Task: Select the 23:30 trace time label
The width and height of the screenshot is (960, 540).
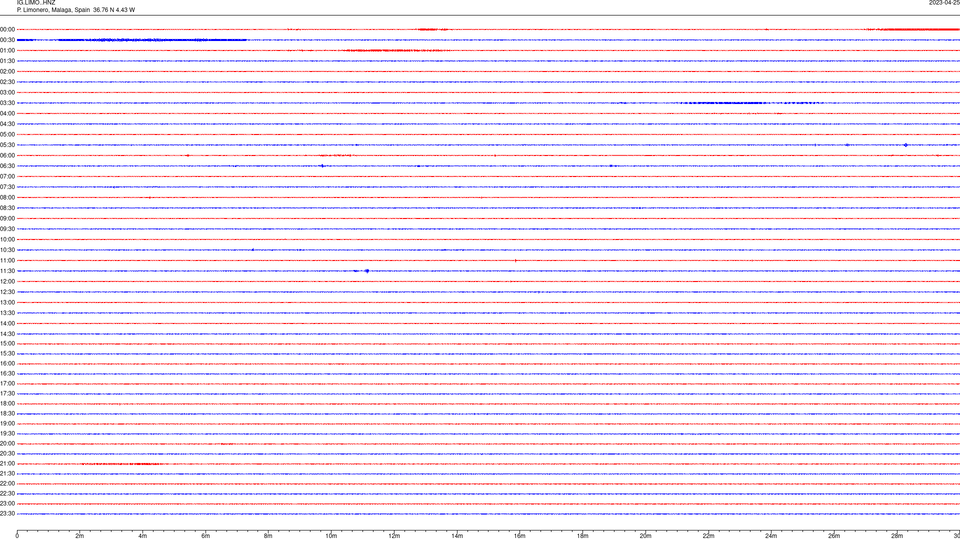Action: (x=7, y=514)
